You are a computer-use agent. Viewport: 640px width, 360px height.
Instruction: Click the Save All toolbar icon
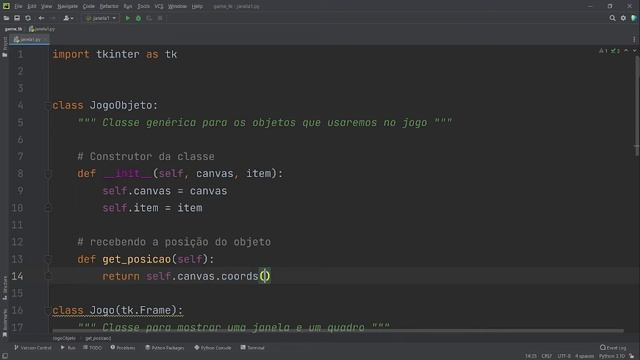pos(17,18)
